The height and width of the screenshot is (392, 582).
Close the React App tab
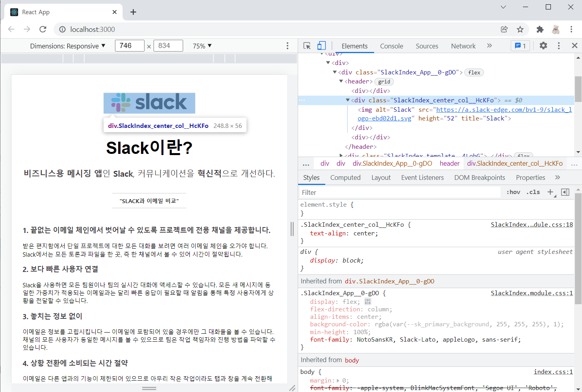pos(115,12)
